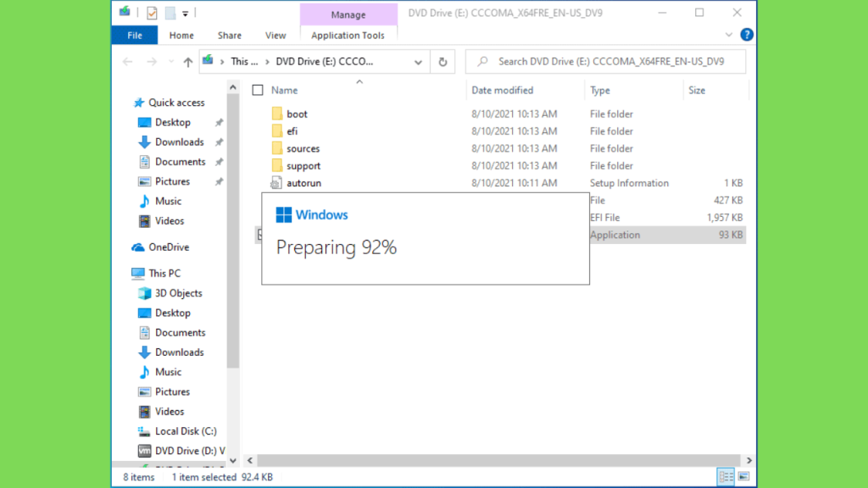
Task: Open the recent locations dropdown
Action: click(x=171, y=61)
